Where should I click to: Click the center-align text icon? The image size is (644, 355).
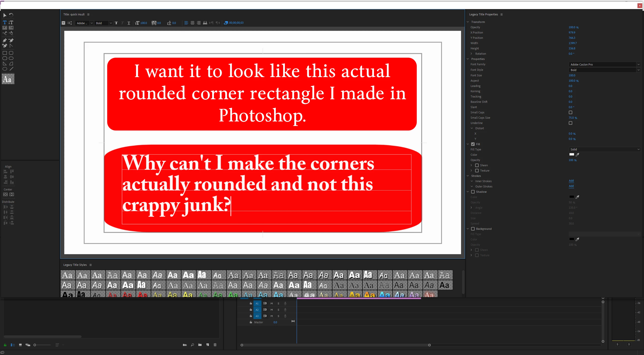click(x=192, y=23)
